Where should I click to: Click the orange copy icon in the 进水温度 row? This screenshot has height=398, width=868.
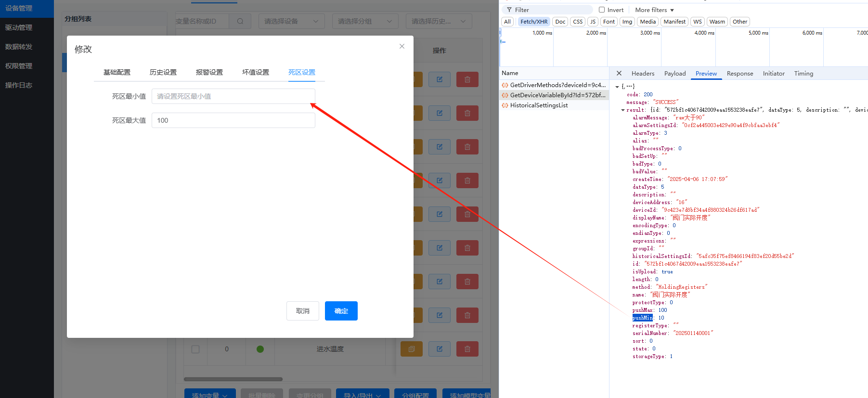412,349
